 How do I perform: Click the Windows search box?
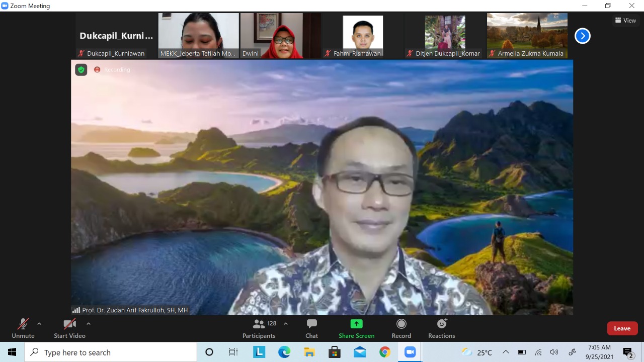111,352
